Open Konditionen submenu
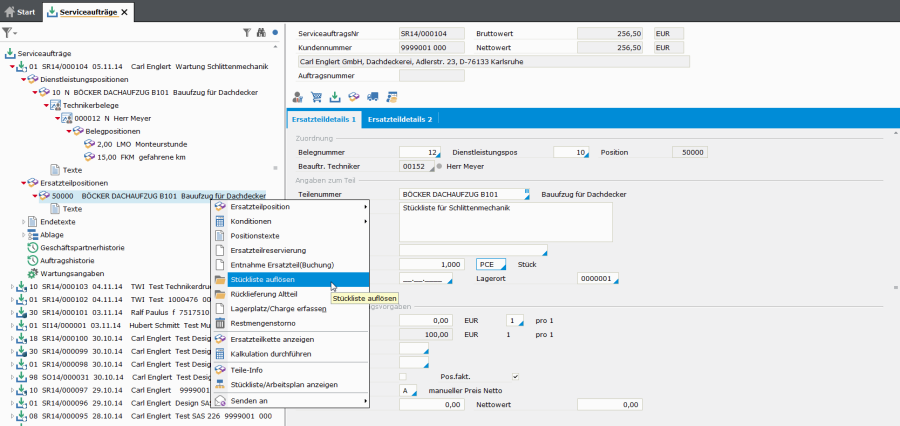 pos(290,221)
